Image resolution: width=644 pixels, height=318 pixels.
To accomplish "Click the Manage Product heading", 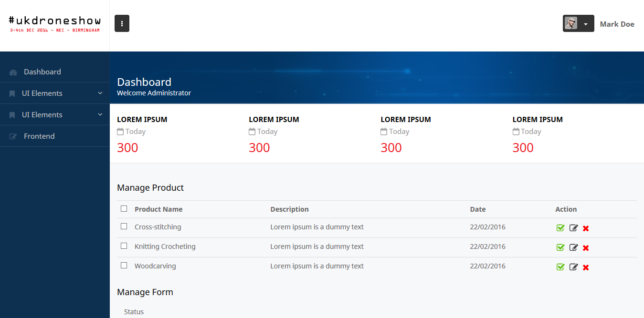I will [150, 188].
